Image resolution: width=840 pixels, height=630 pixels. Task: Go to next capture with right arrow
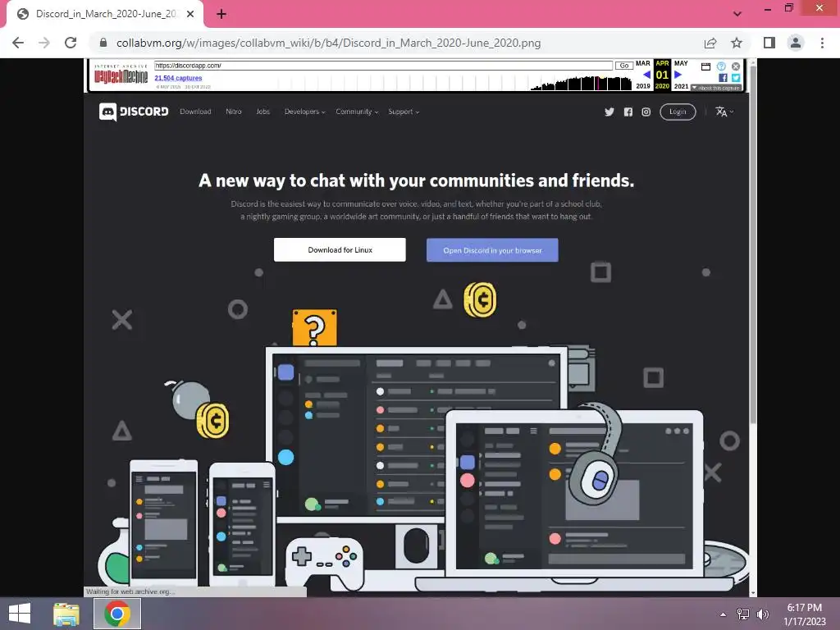click(678, 75)
